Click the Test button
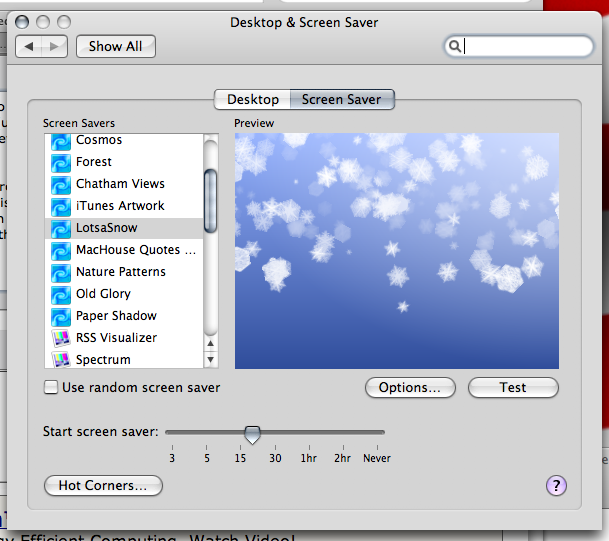The height and width of the screenshot is (541, 609). coord(513,388)
